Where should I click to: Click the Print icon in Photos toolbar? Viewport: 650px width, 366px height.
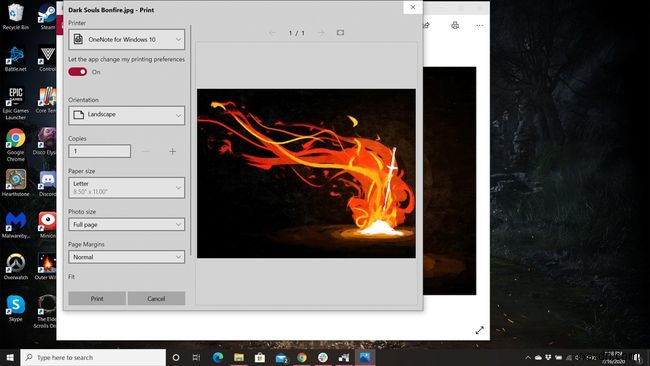coord(455,25)
